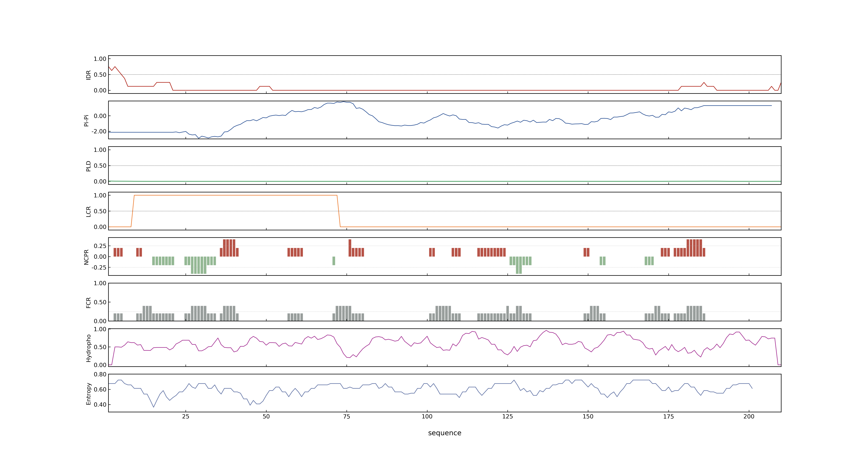Click the LCR y-axis label

point(88,211)
